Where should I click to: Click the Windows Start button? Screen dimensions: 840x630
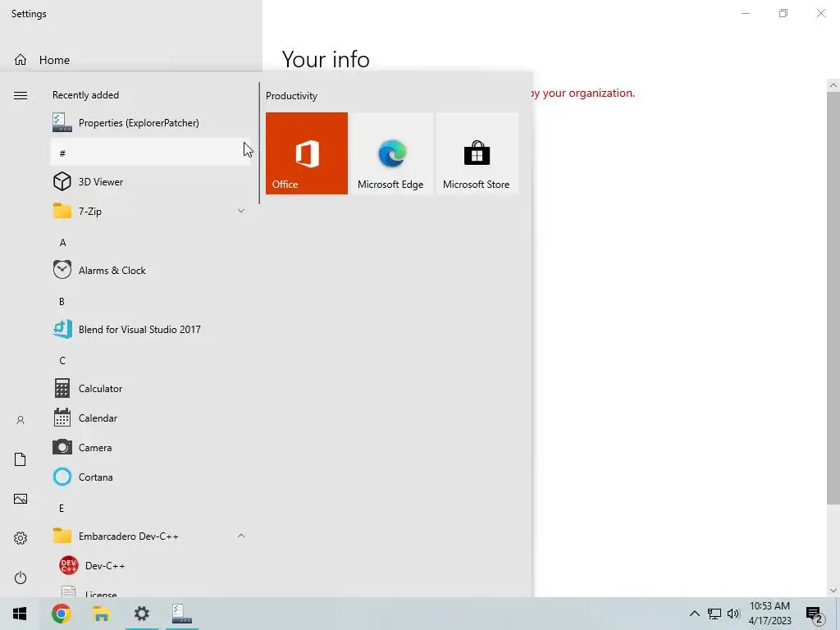[x=20, y=614]
